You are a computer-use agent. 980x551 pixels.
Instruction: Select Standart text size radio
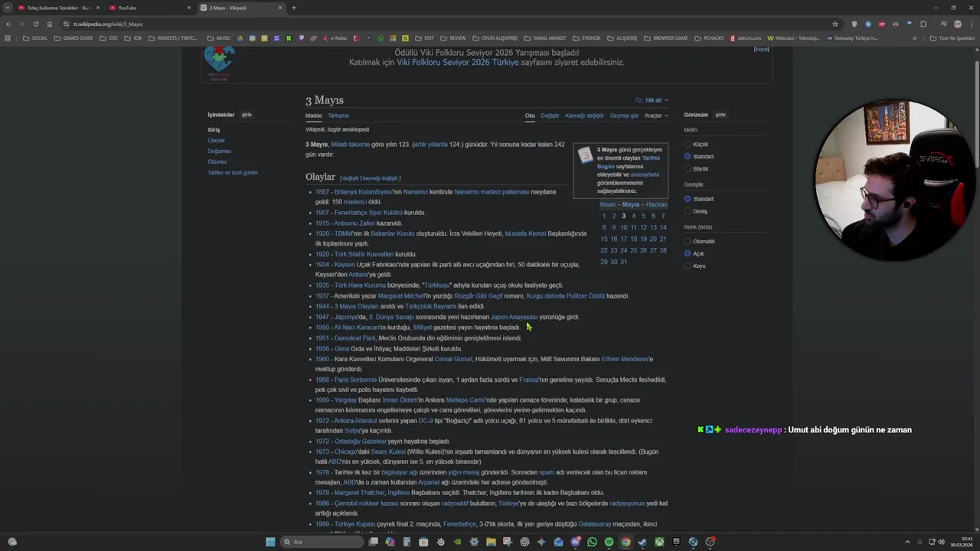point(688,156)
